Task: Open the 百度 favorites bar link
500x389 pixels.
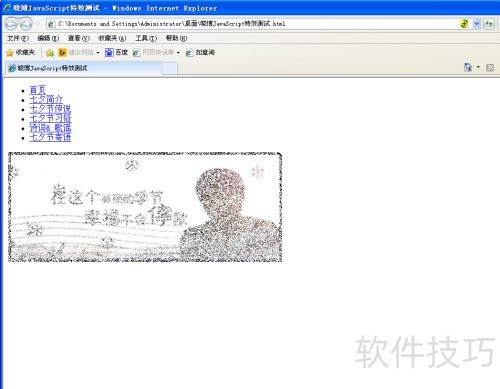Action: [116, 52]
